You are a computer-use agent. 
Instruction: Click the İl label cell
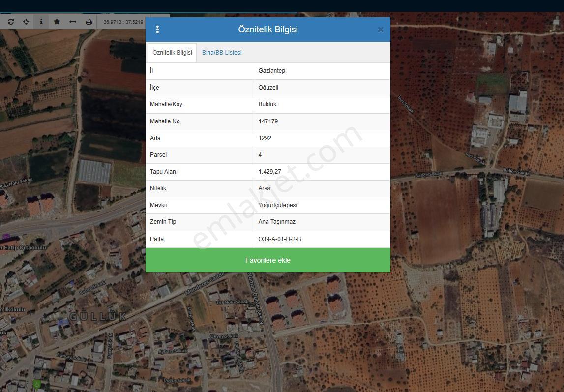coord(200,71)
